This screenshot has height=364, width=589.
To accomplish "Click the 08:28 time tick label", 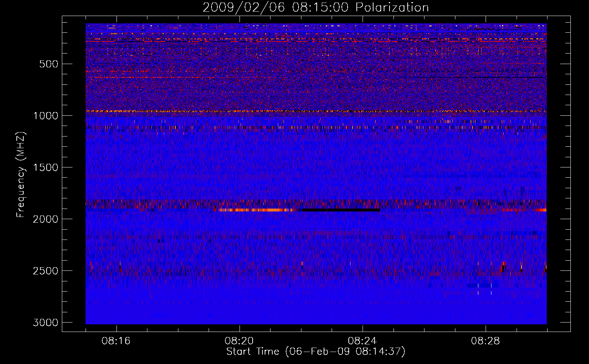I will tap(485, 341).
